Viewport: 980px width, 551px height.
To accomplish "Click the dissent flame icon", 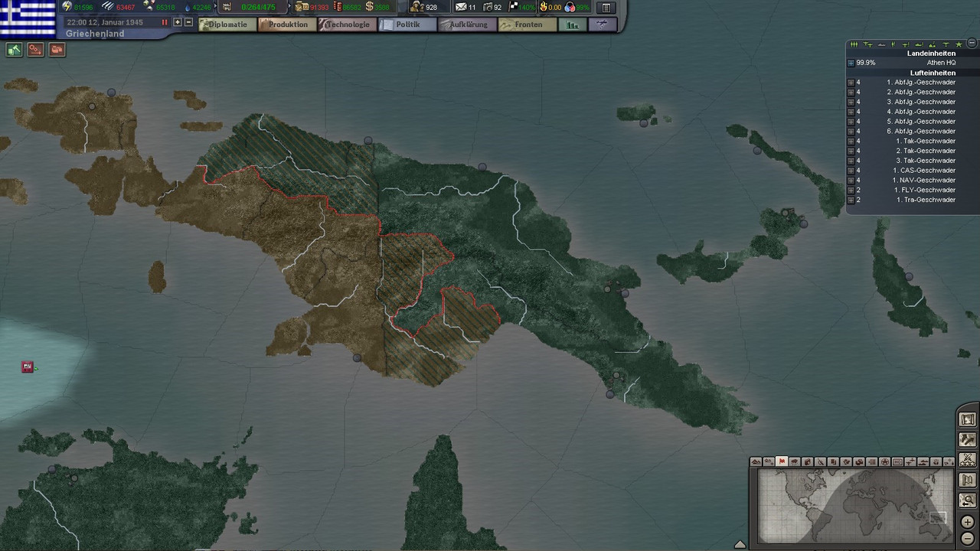I will (543, 7).
